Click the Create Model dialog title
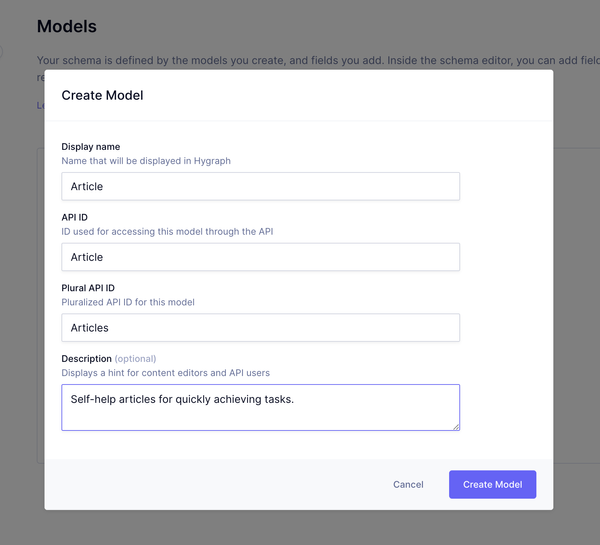 [103, 95]
